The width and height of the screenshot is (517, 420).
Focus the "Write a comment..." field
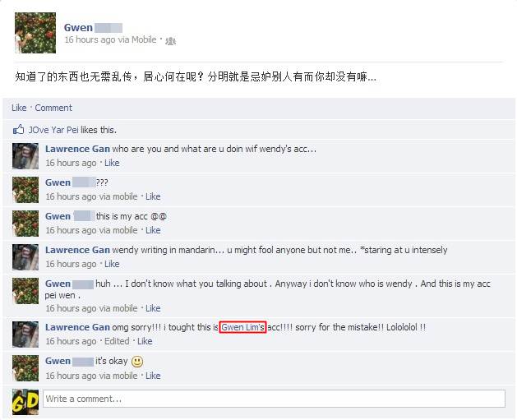click(x=274, y=399)
